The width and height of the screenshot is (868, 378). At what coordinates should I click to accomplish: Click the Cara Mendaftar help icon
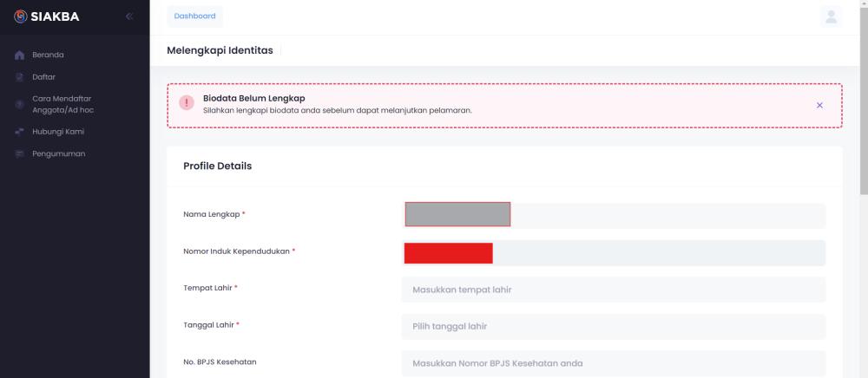19,104
